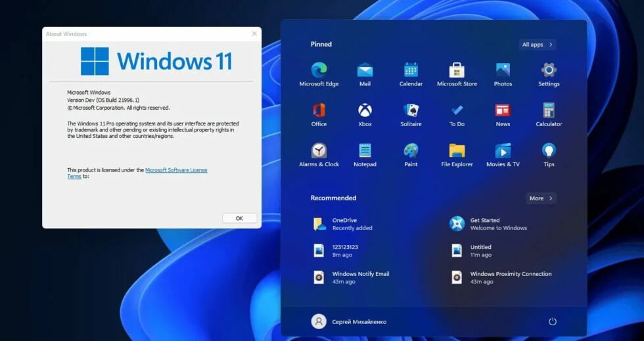Click the Windows 11 logo in dialog
644x341 pixels.
click(156, 61)
